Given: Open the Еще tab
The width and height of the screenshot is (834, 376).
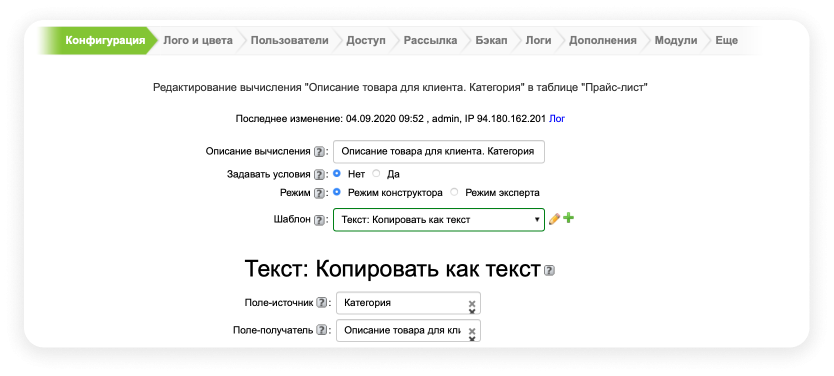Looking at the screenshot, I should pyautogui.click(x=727, y=40).
